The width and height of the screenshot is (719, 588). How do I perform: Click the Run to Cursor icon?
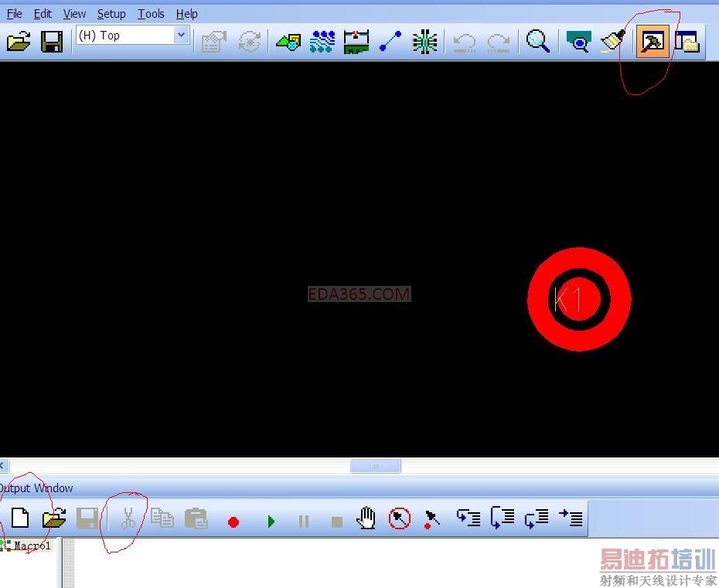[571, 518]
